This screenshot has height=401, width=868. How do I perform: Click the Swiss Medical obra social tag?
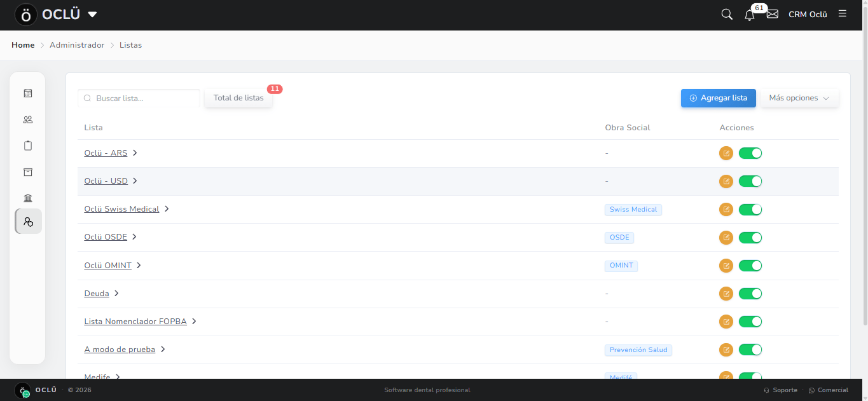point(633,210)
